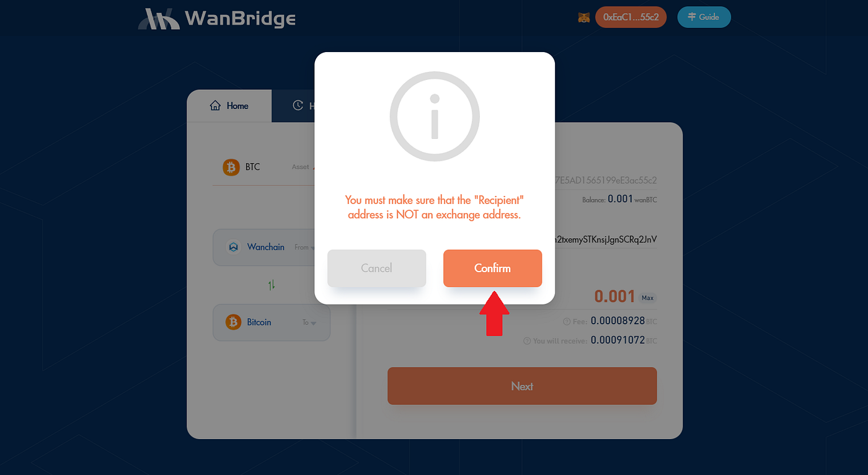This screenshot has height=475, width=868.
Task: Cancel the recipient address warning
Action: [376, 269]
